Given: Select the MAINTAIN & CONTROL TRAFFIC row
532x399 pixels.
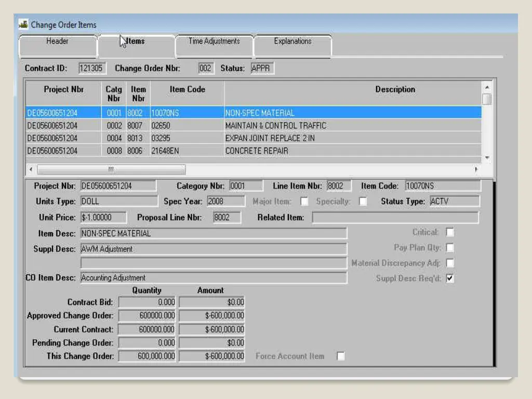Looking at the screenshot, I should pyautogui.click(x=254, y=126).
